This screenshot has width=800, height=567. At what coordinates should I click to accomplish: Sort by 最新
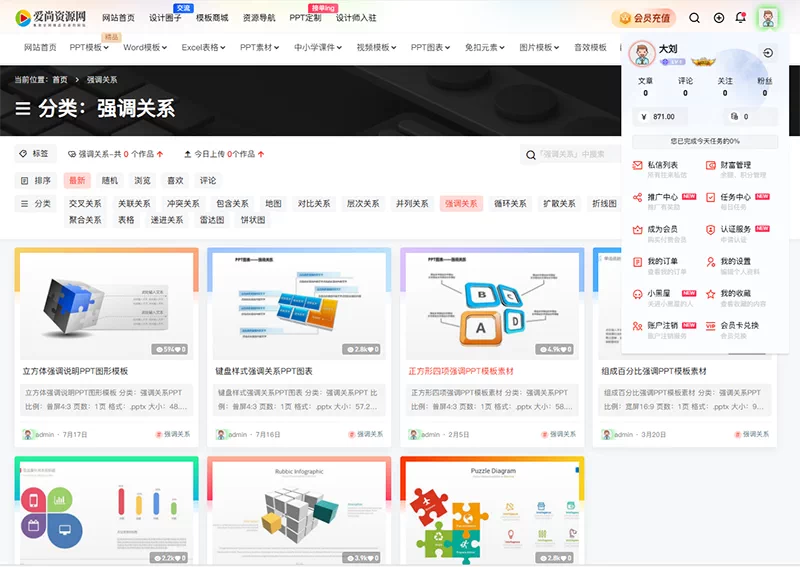click(x=77, y=181)
